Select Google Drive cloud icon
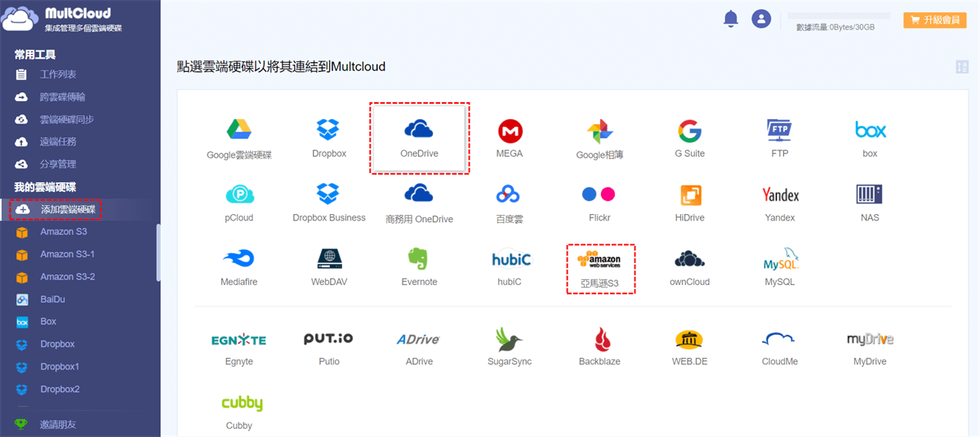This screenshot has width=980, height=437. (x=239, y=129)
